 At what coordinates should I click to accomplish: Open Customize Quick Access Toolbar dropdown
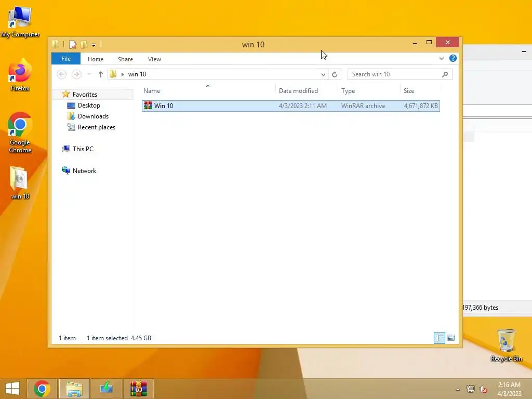(94, 45)
